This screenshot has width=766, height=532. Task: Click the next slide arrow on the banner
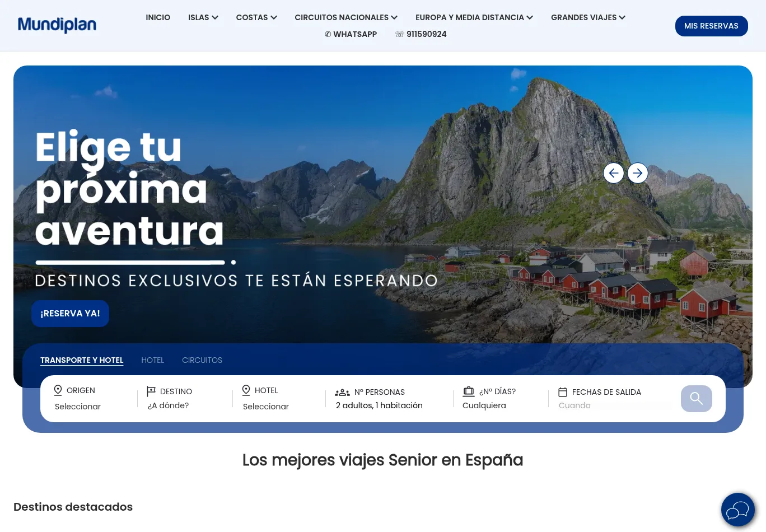[x=638, y=173]
